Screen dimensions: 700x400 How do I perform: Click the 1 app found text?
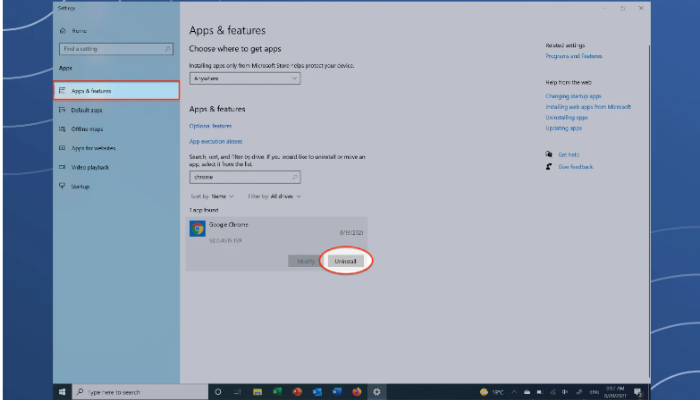204,210
